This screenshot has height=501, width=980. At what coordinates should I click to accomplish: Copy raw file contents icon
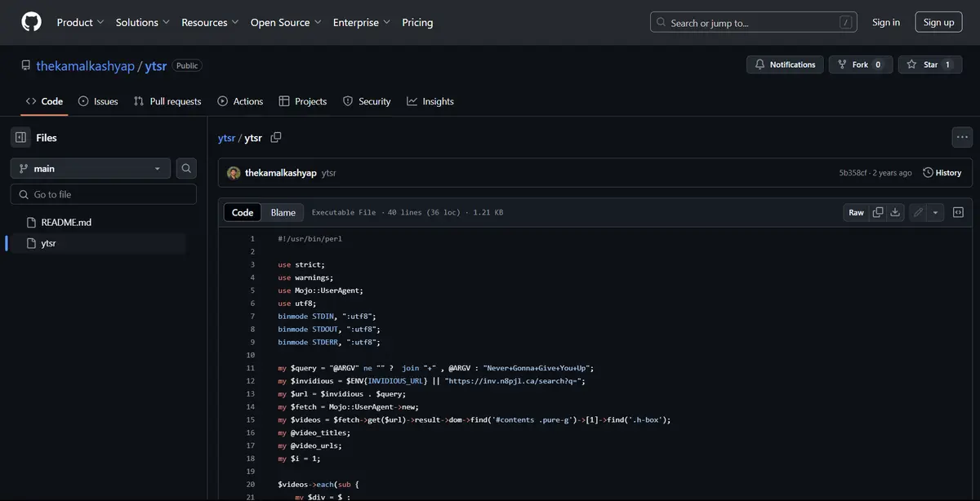(x=878, y=212)
